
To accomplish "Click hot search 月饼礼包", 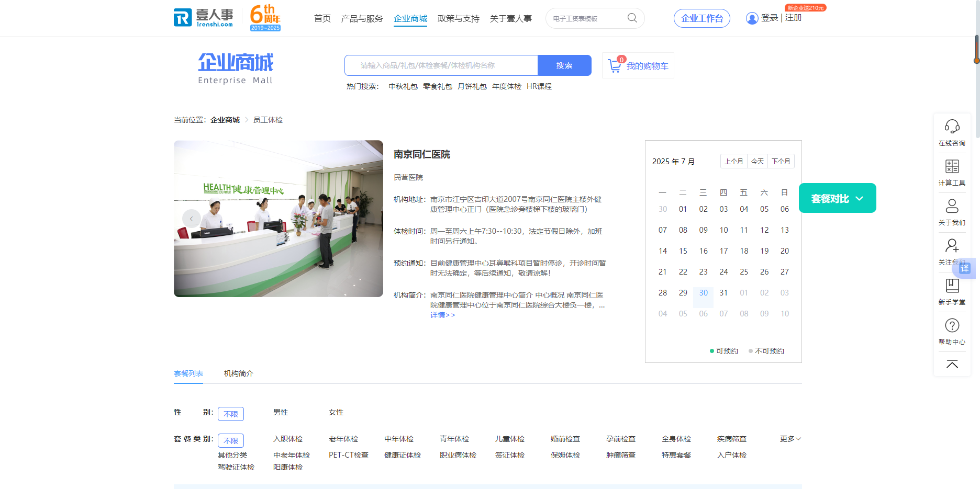I will click(x=472, y=86).
